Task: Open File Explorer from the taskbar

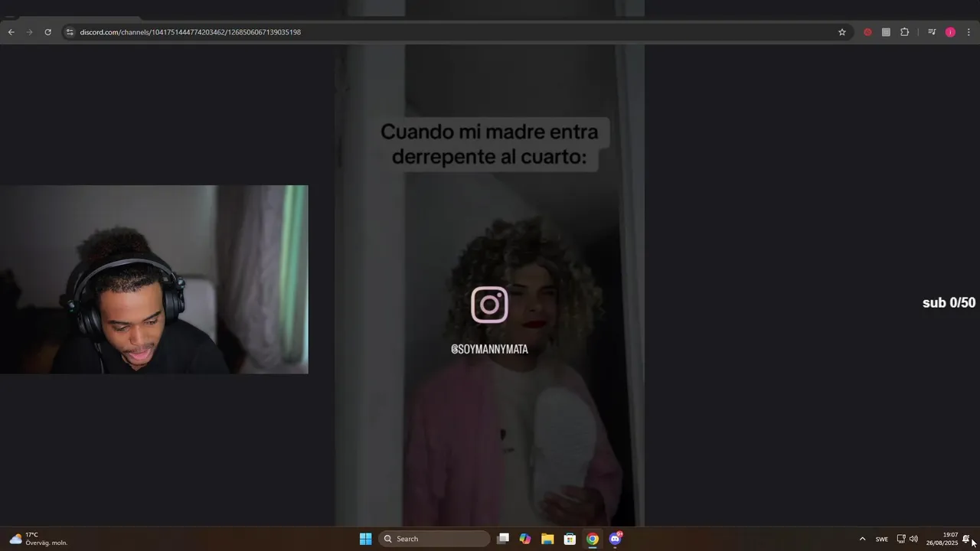Action: 547,539
